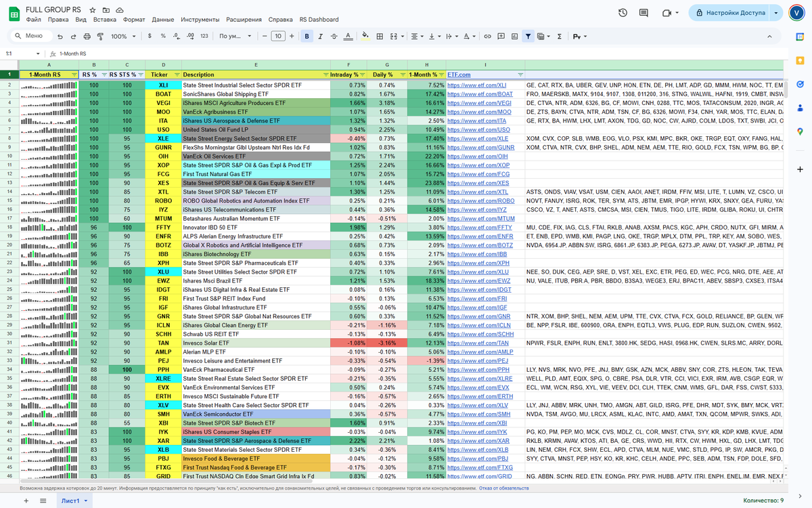
Task: Click the undo arrow
Action: 61,37
